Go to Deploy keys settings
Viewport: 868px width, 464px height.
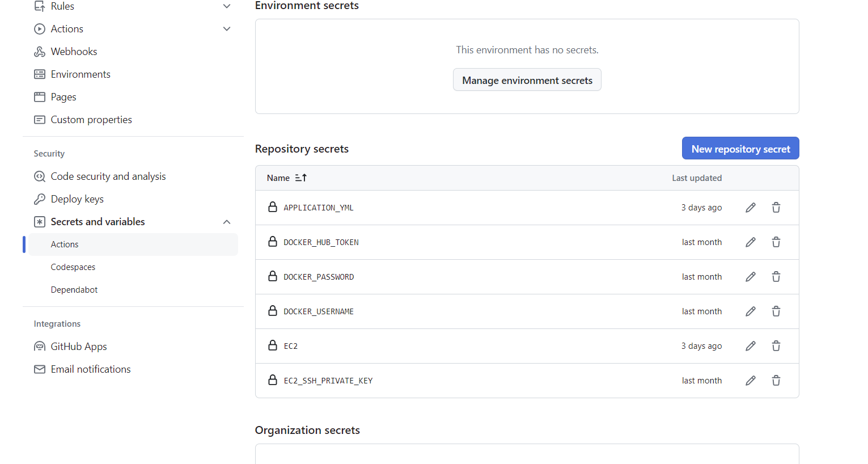(x=77, y=199)
